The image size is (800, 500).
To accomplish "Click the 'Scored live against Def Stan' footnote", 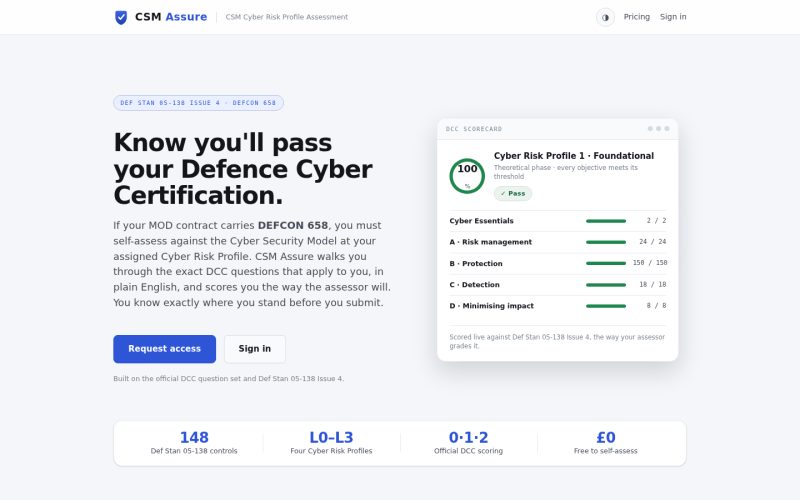I will click(x=557, y=341).
